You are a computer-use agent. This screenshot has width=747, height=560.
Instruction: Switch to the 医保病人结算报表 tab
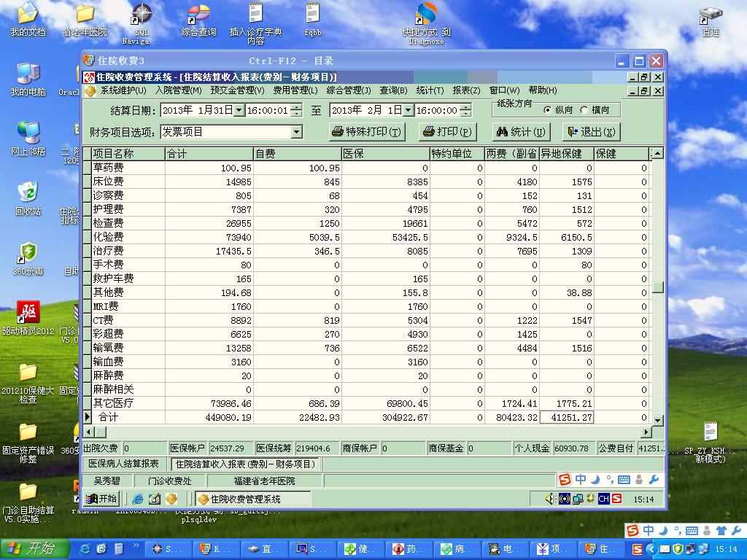[124, 464]
